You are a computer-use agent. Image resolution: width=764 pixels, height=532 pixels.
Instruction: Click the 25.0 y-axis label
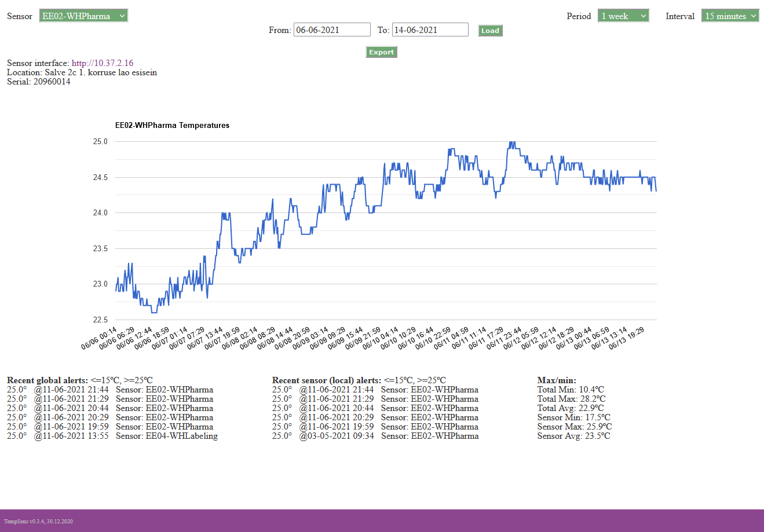100,141
